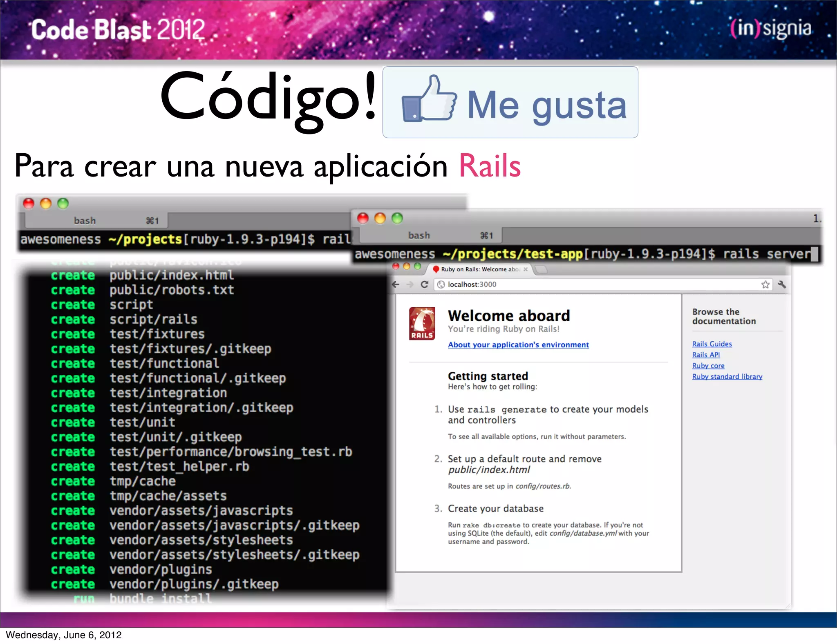Click the Welcome aboard heading

[x=509, y=315]
